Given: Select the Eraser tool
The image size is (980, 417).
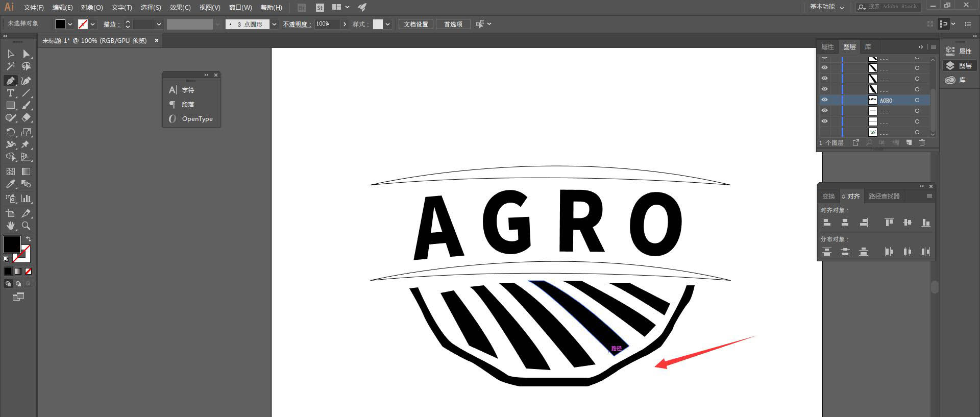Looking at the screenshot, I should (26, 117).
